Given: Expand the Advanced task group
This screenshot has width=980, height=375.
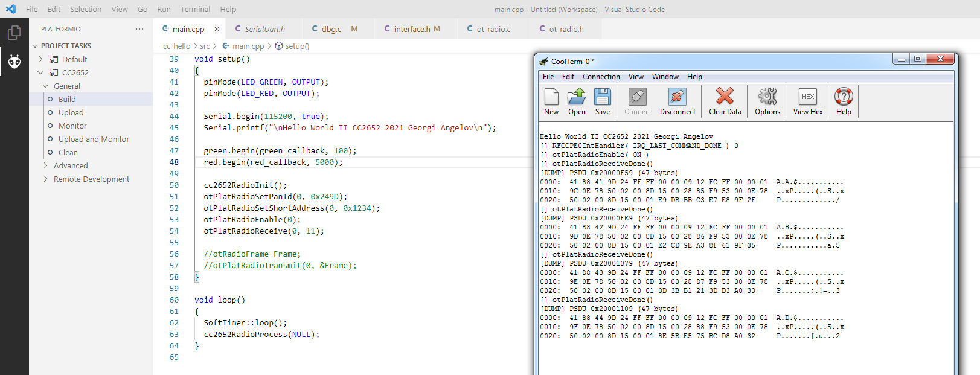Looking at the screenshot, I should coord(45,165).
